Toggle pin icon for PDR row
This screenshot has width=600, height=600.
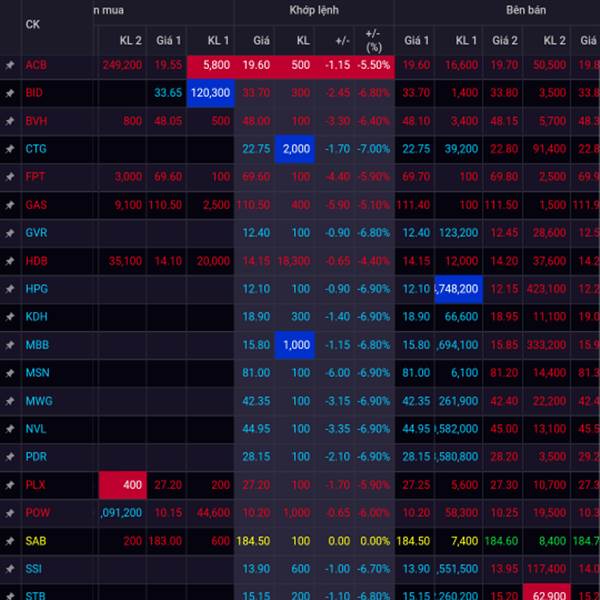(10, 457)
